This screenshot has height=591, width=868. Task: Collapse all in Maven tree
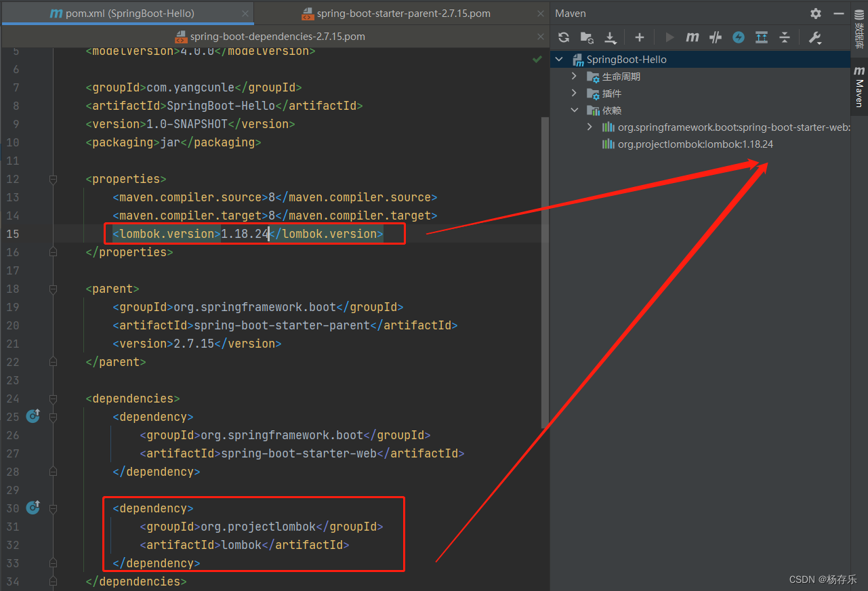(785, 37)
